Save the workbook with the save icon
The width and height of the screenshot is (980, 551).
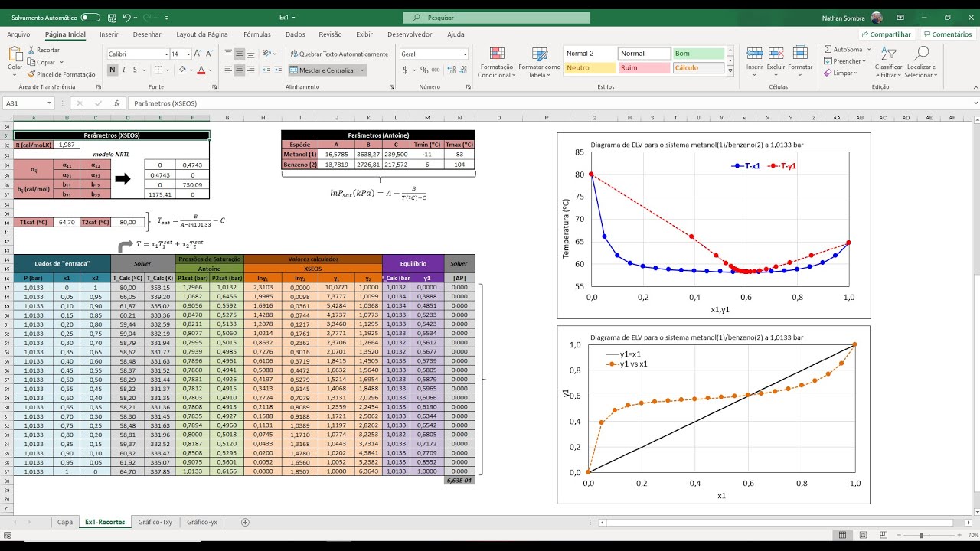coord(112,17)
